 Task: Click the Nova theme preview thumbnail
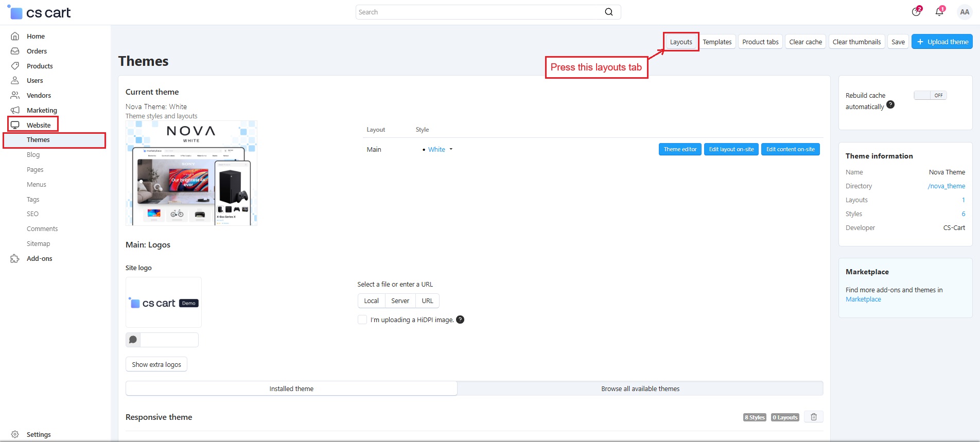191,173
